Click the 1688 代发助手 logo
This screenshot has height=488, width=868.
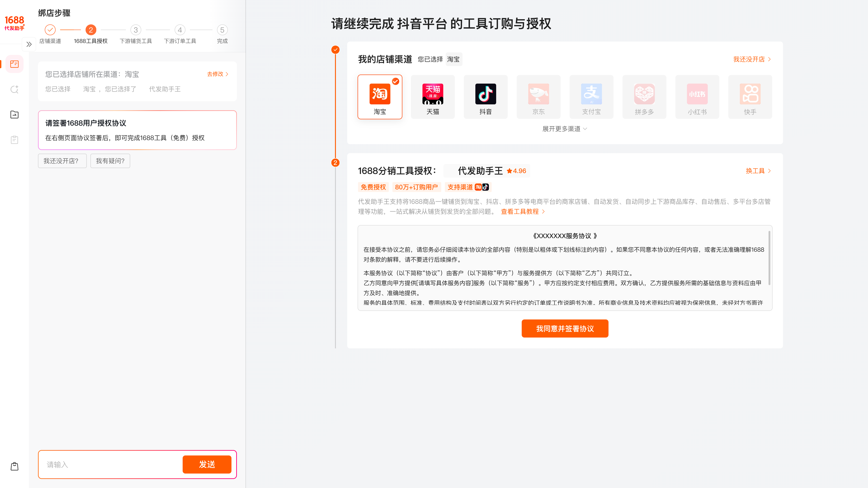(14, 23)
